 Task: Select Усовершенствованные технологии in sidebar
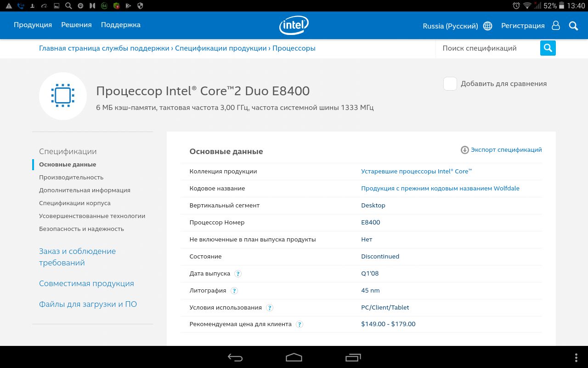click(92, 216)
